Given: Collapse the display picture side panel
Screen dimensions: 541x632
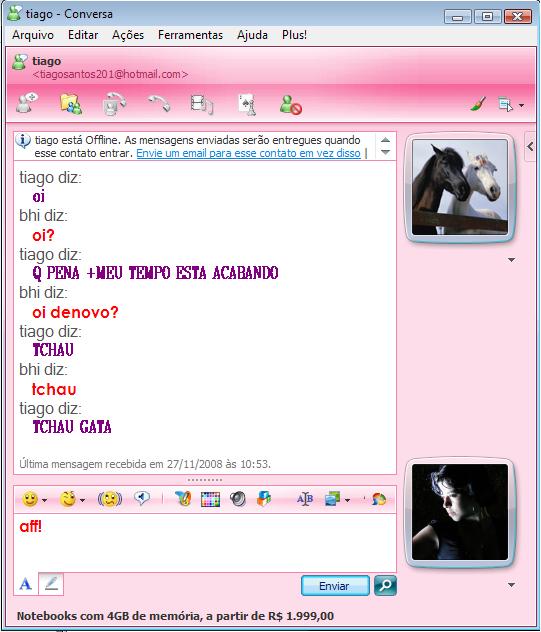Looking at the screenshot, I should pyautogui.click(x=530, y=146).
